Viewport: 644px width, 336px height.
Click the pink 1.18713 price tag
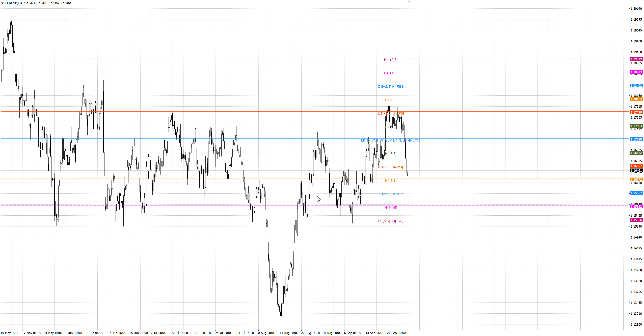pyautogui.click(x=636, y=72)
